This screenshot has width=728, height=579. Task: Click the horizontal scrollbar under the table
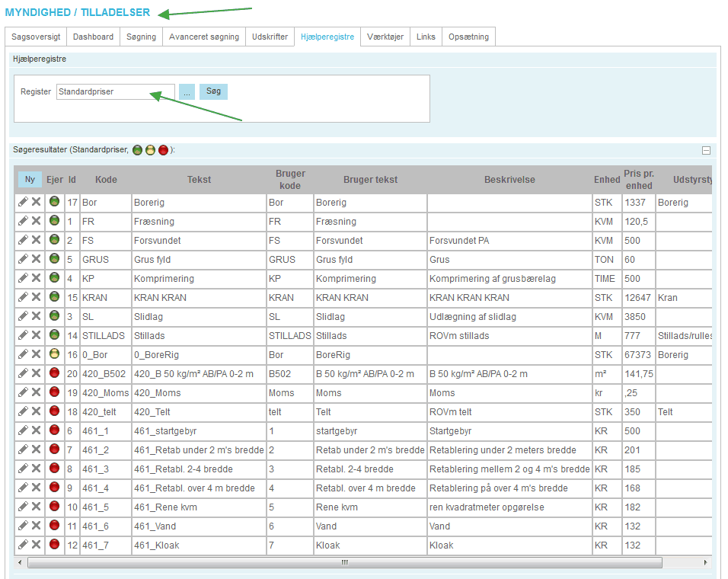[344, 563]
